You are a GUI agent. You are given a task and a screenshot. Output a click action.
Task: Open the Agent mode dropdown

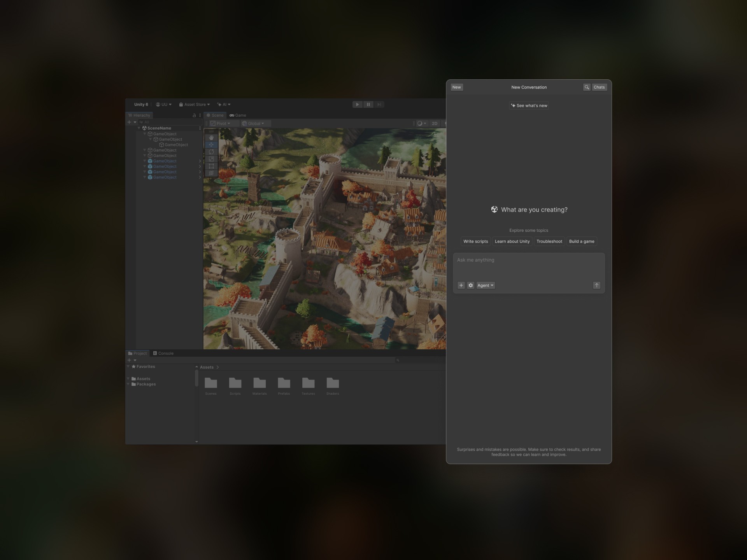coord(485,285)
